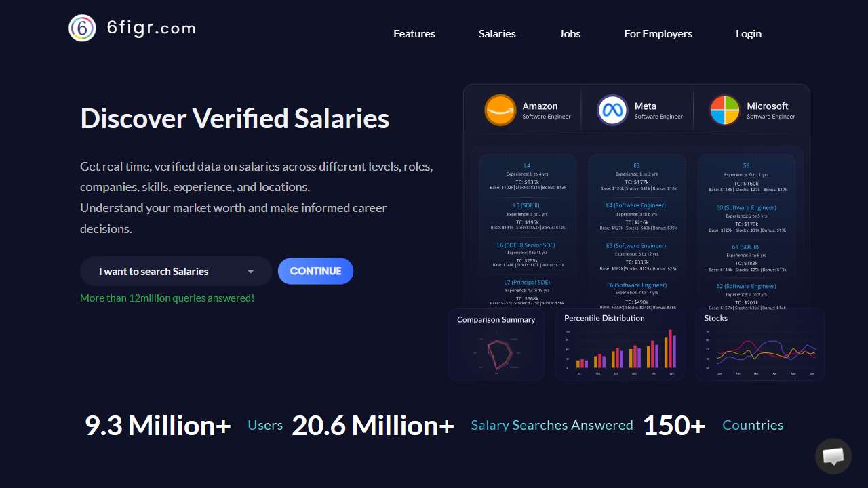Click the Login link
Screen dimensions: 868x488
748,34
